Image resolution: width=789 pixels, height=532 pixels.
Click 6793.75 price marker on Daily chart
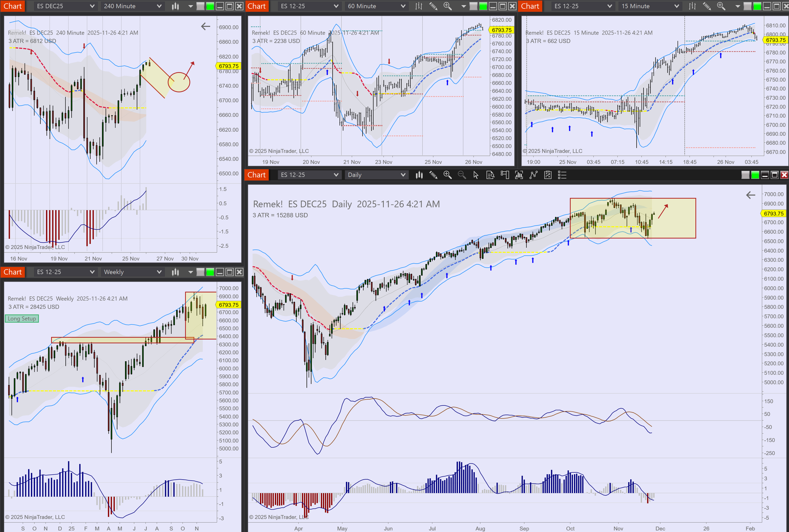tap(774, 213)
